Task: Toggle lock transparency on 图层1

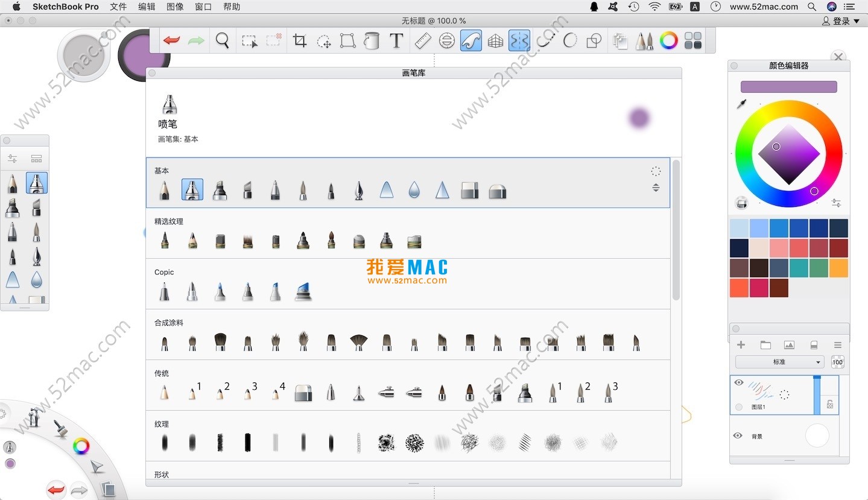Action: (830, 405)
